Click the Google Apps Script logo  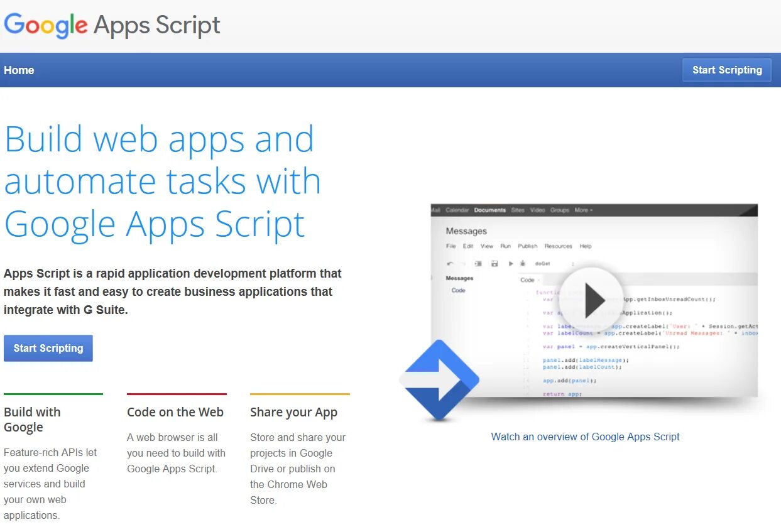point(112,25)
